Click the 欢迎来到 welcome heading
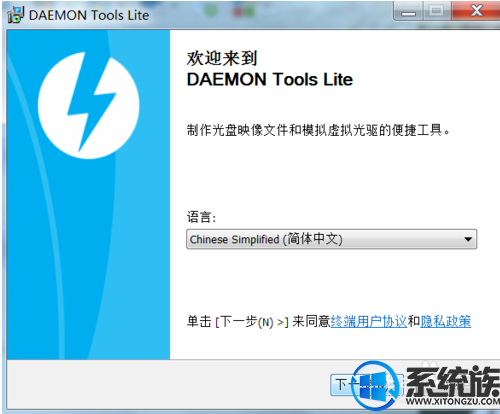Screen dimensions: 500x414 coord(222,58)
